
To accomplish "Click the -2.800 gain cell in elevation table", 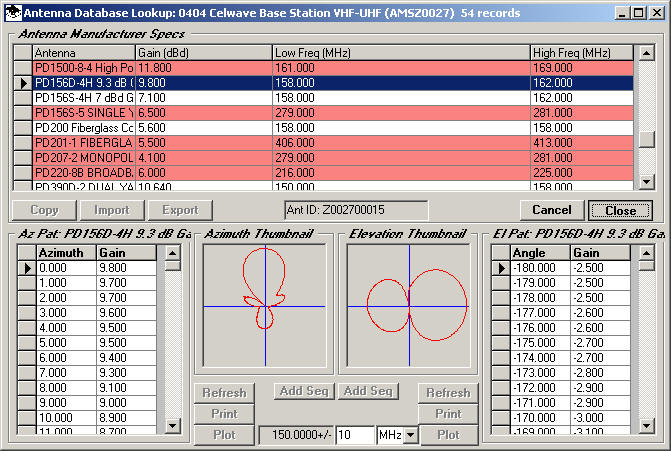I will click(x=600, y=373).
